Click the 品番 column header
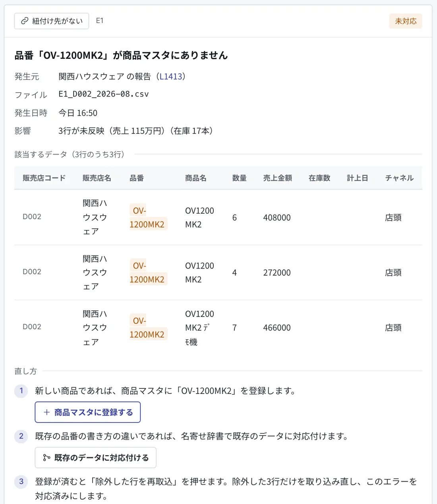Image resolution: width=437 pixels, height=504 pixels. (x=137, y=178)
